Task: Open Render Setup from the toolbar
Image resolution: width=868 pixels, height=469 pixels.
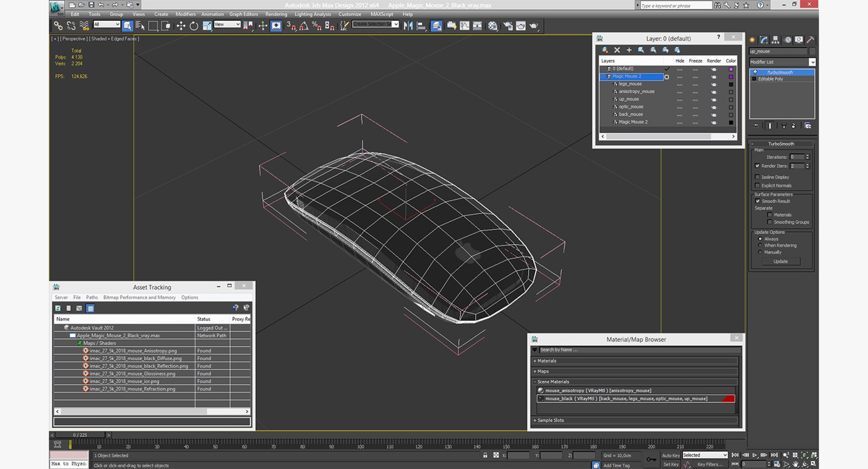Action: [508, 26]
